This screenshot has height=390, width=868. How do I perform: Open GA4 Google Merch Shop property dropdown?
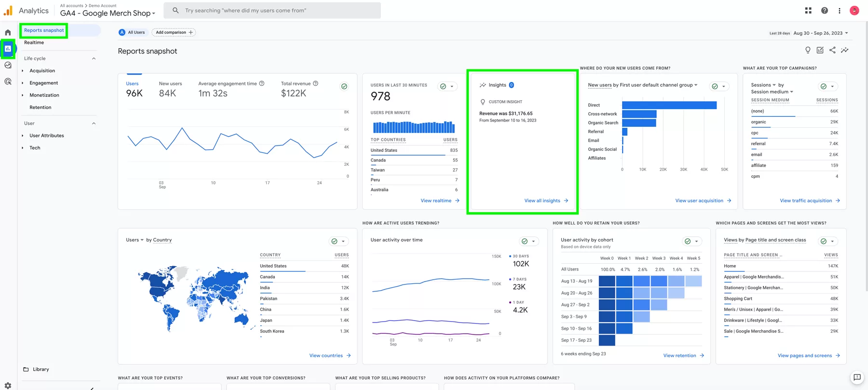point(108,13)
